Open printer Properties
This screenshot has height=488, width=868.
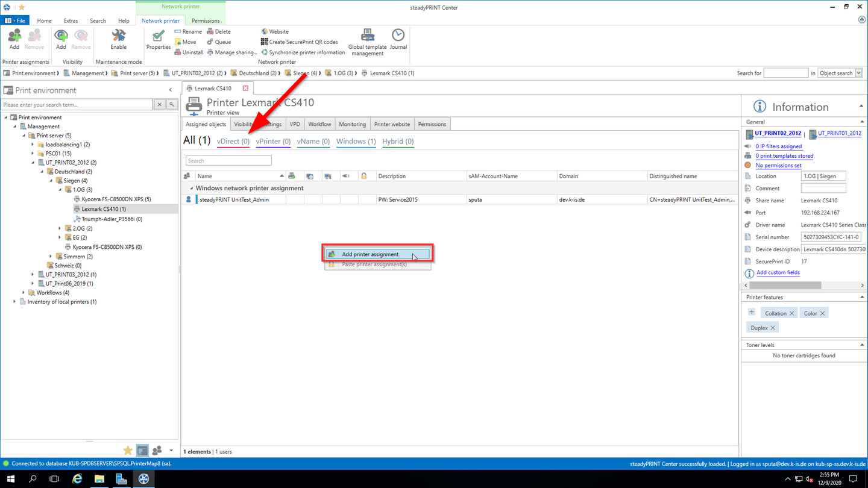pos(159,39)
